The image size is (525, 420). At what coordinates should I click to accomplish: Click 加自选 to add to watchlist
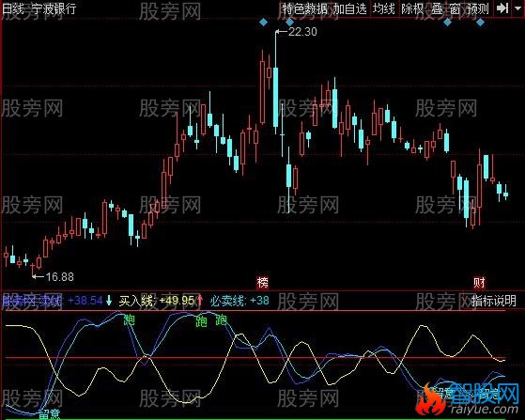click(x=350, y=8)
